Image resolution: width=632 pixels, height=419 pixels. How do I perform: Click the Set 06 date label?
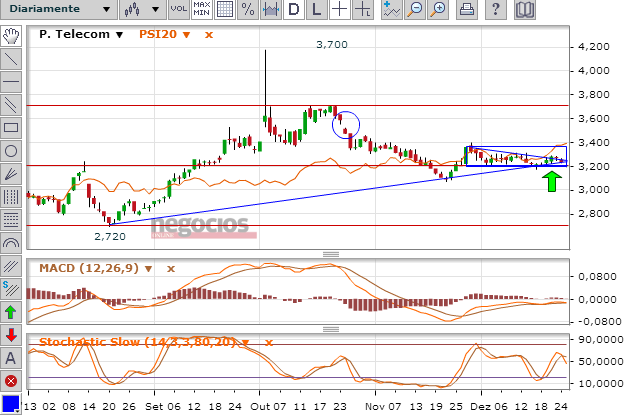tap(163, 407)
